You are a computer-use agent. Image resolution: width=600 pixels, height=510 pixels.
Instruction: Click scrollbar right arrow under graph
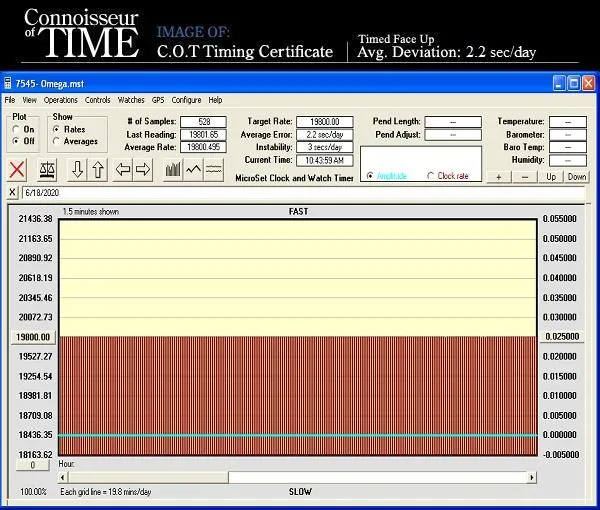(532, 477)
